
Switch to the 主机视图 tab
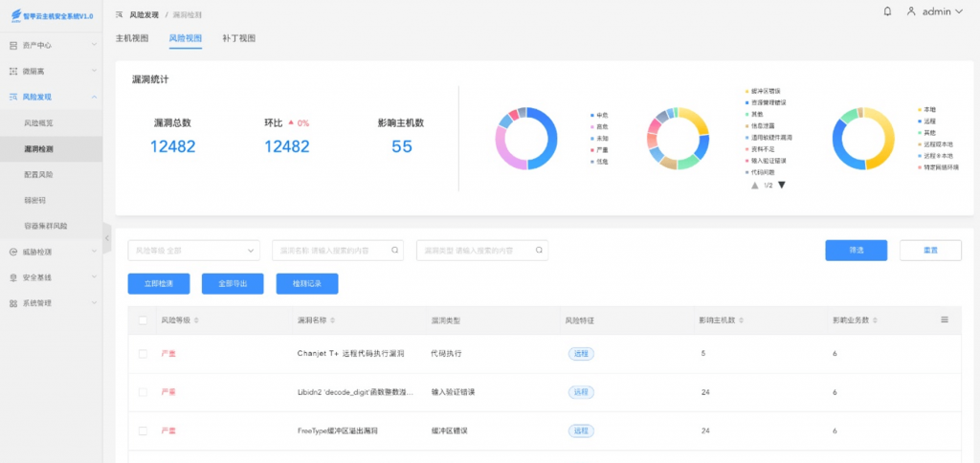coord(132,38)
